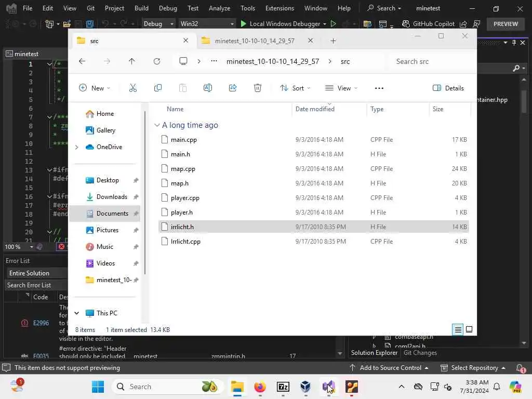532x399 pixels.
Task: Open the Extensions menu
Action: pyautogui.click(x=280, y=8)
